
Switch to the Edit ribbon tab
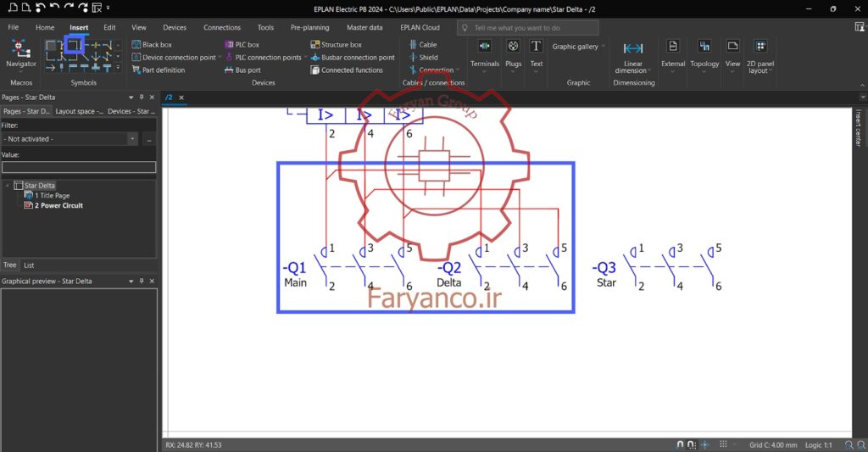[x=109, y=27]
